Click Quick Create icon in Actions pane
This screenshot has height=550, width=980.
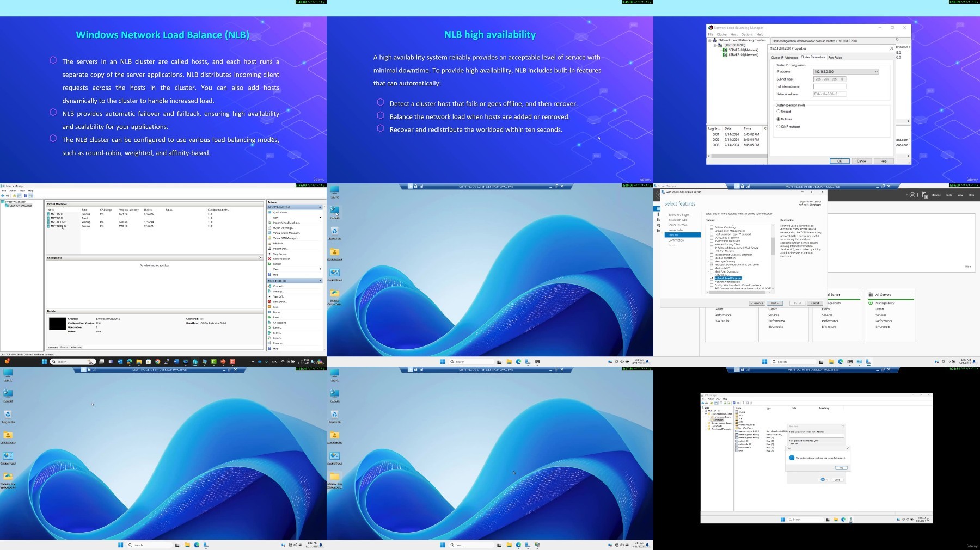(269, 212)
